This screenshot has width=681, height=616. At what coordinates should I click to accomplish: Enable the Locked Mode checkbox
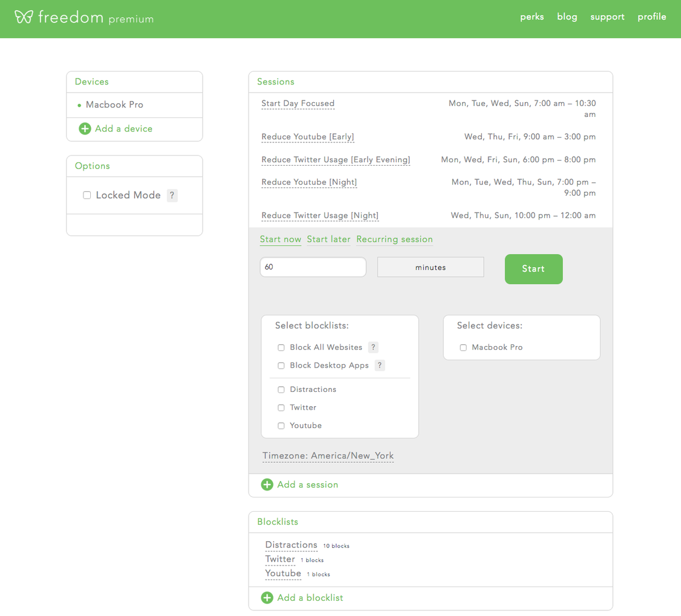pyautogui.click(x=87, y=195)
